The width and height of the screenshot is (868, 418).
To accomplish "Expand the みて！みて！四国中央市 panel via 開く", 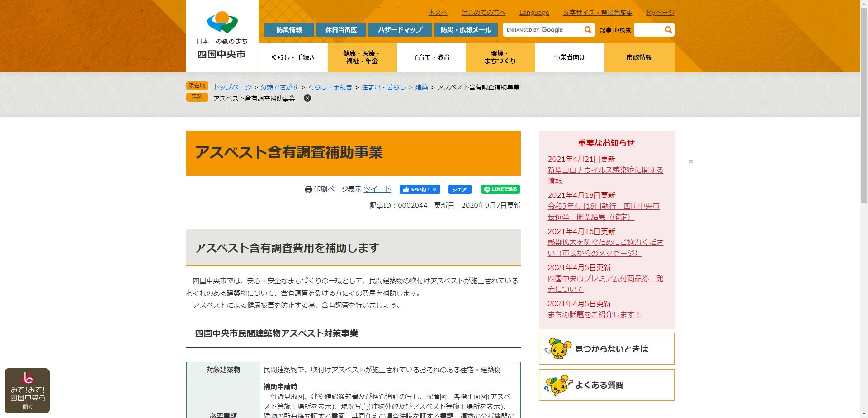I will pyautogui.click(x=28, y=406).
